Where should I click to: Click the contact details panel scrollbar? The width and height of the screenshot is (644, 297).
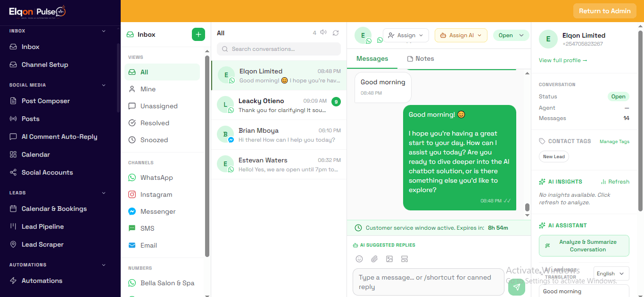(x=640, y=121)
